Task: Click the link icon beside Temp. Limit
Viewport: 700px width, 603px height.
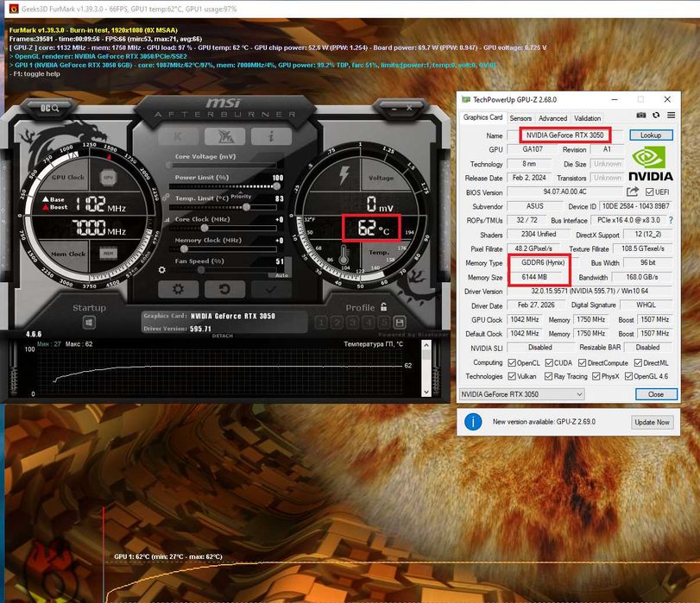Action: [x=166, y=197]
